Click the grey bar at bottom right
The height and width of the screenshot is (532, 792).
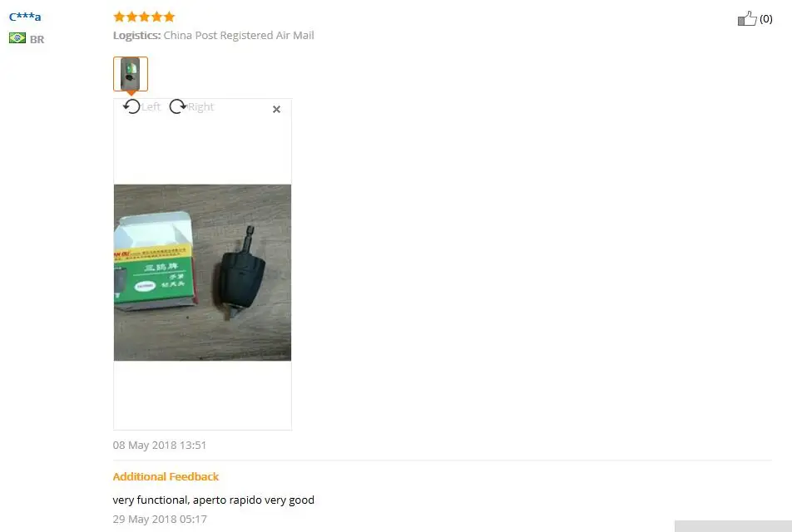click(x=733, y=526)
